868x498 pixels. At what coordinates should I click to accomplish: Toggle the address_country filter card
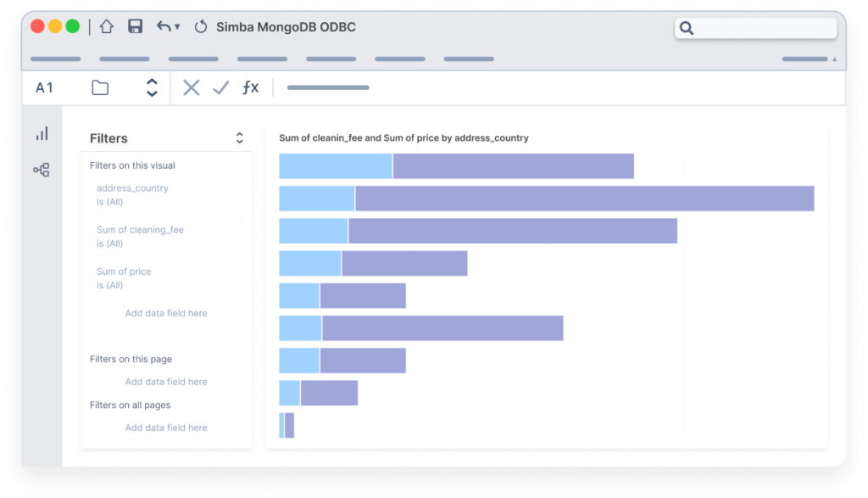coord(165,194)
